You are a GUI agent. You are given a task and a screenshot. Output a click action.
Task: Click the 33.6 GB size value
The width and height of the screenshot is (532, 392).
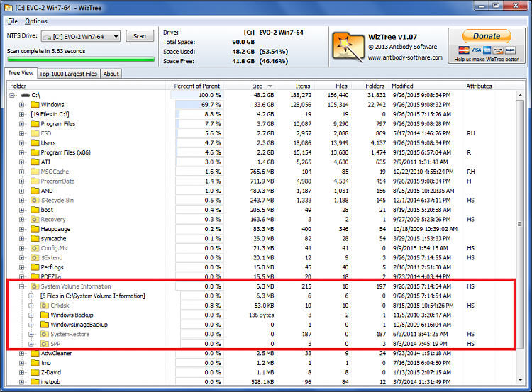[264, 105]
